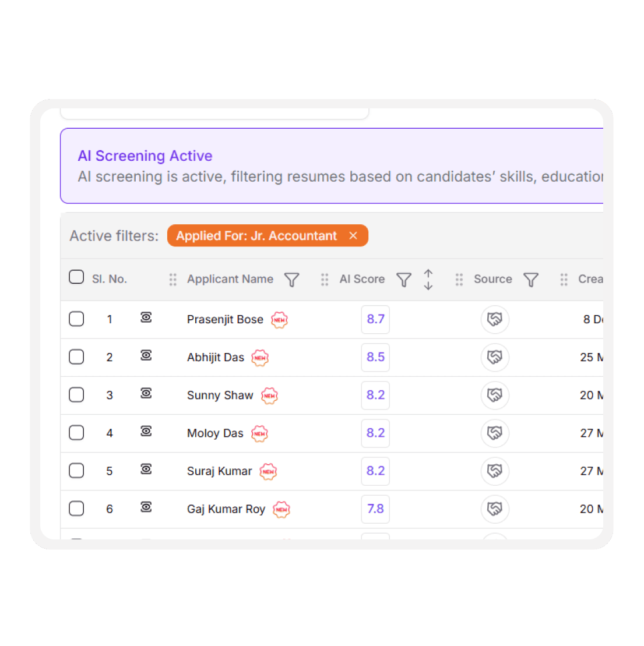Viewport: 644px width, 646px height.
Task: Click the drag handle beside Applicant Name header
Action: (173, 280)
